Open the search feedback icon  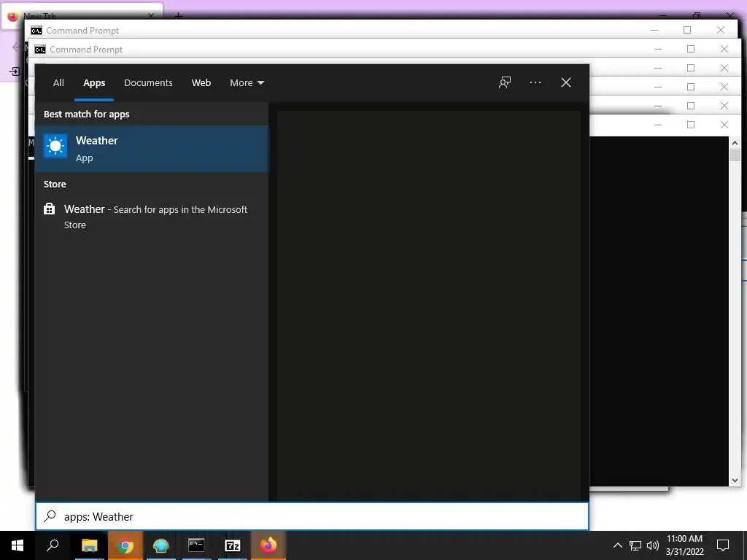point(505,82)
